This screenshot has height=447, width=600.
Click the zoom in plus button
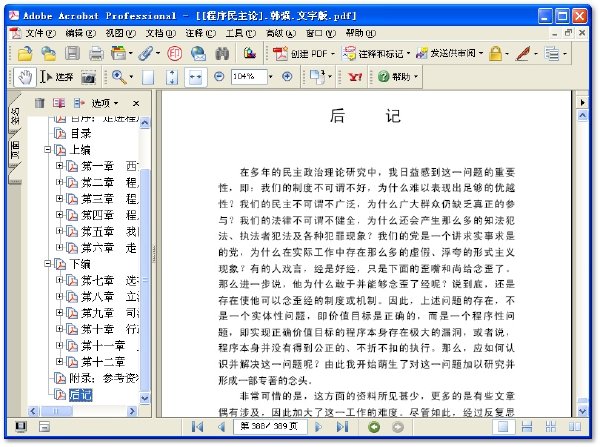(287, 77)
